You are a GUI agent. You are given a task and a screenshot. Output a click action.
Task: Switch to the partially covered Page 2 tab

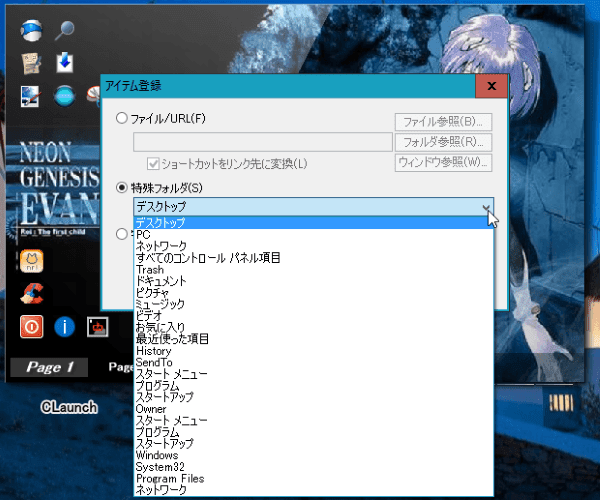(121, 367)
